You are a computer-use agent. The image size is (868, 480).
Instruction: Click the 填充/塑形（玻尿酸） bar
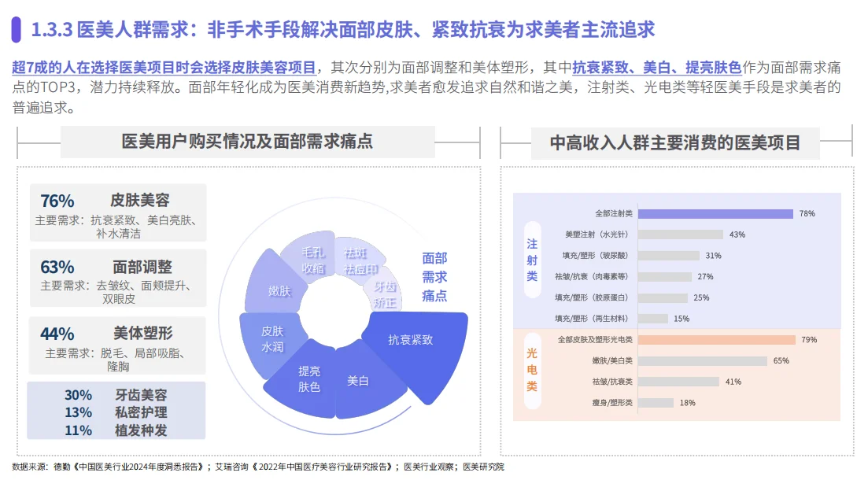(669, 256)
